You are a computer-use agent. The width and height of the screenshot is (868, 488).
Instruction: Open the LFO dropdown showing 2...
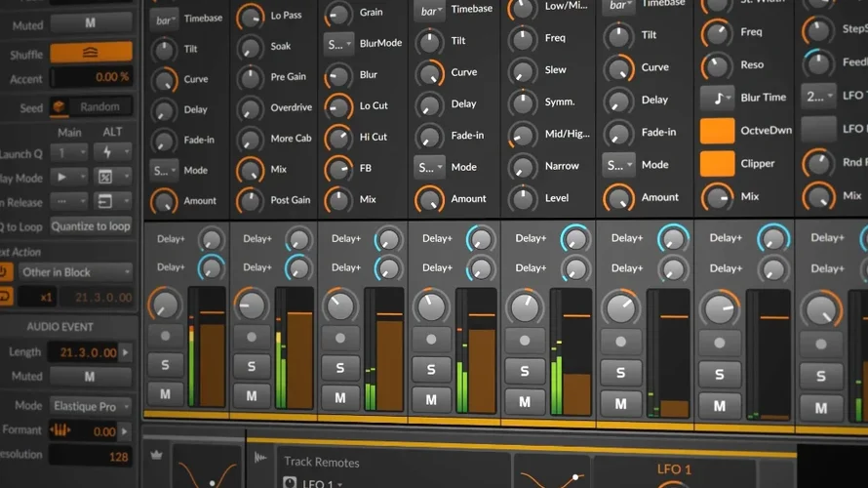tap(818, 96)
